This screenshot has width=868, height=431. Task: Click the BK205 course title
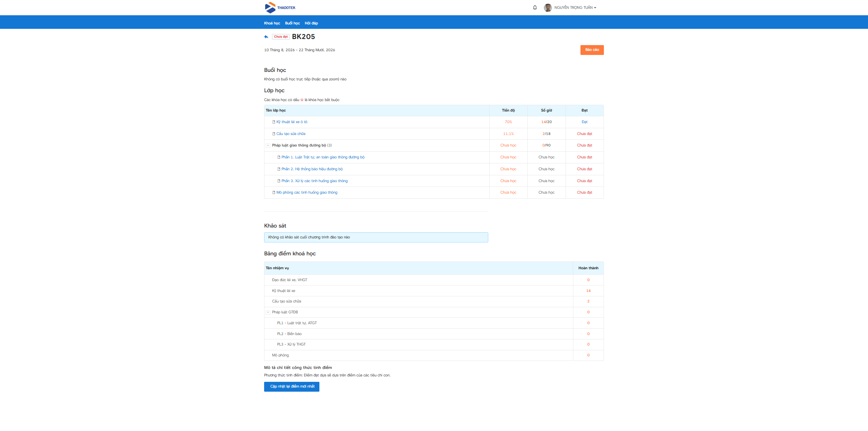click(x=303, y=37)
